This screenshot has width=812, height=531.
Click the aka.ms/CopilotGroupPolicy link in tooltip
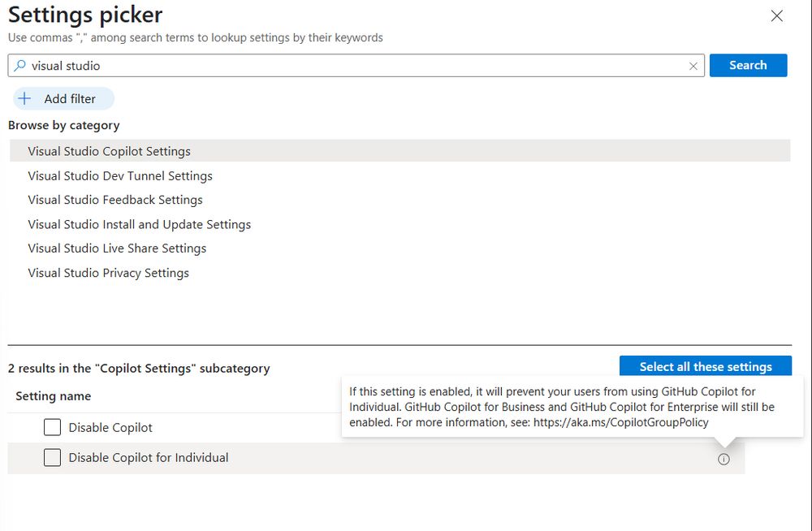[x=620, y=422]
